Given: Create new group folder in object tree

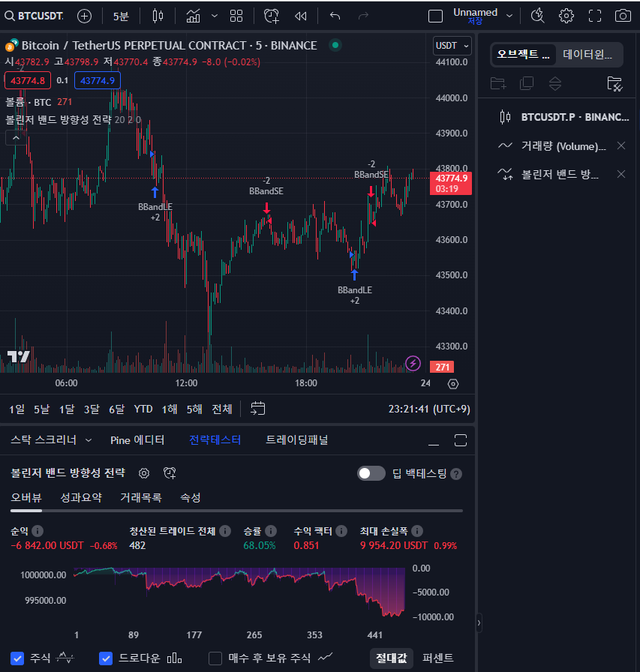Looking at the screenshot, I should 498,83.
